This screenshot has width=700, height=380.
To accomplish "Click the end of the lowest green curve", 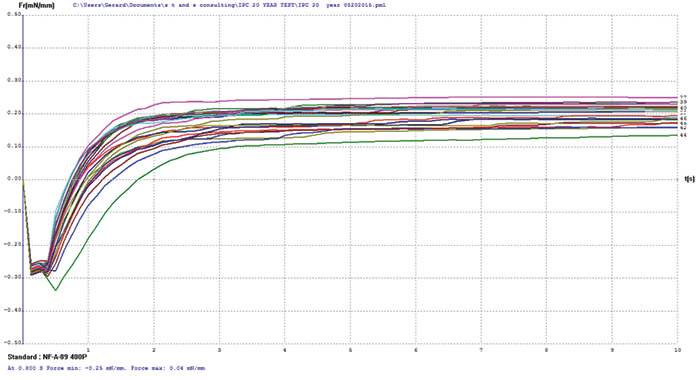I will pyautogui.click(x=677, y=135).
